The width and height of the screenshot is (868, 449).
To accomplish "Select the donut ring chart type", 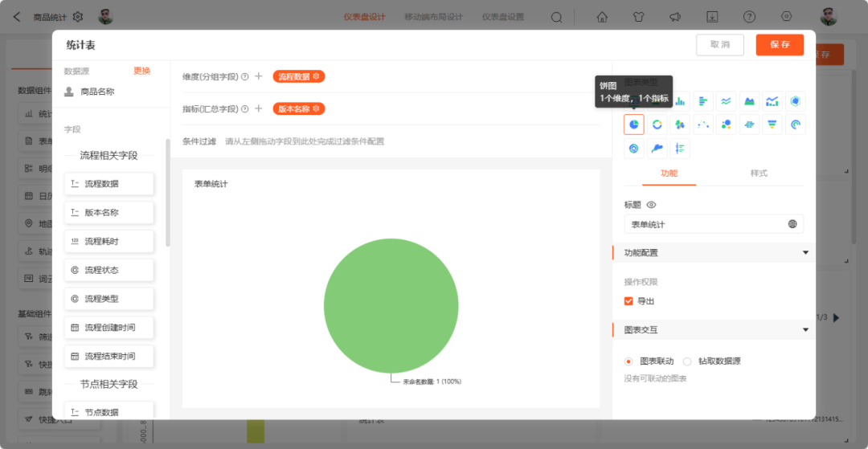I will (657, 124).
